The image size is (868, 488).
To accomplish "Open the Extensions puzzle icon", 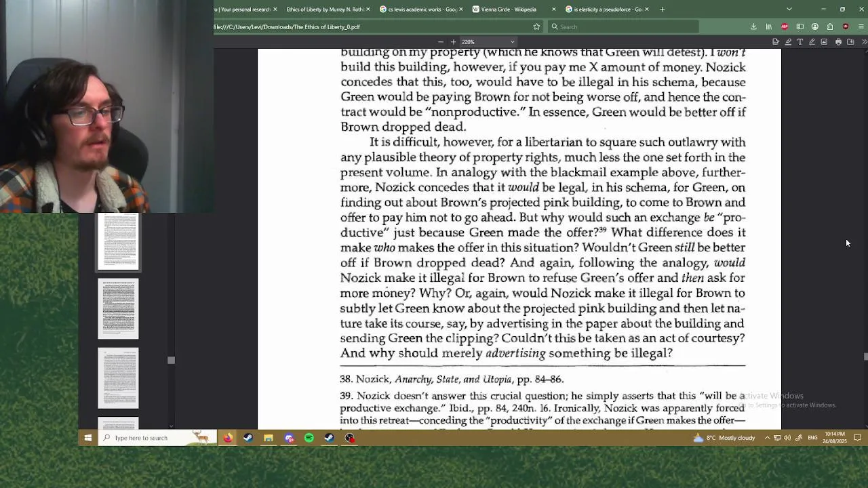I will click(830, 27).
